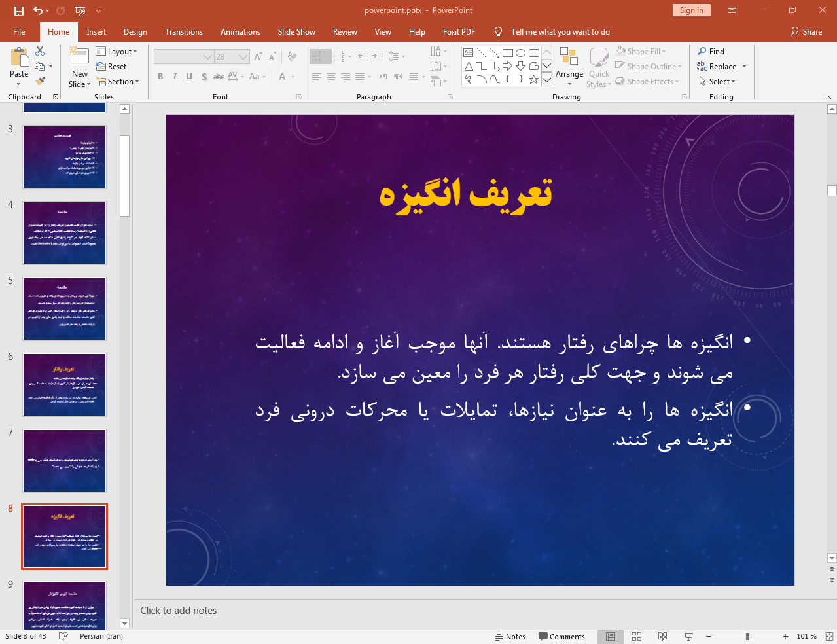Toggle Underline formatting
Image resolution: width=837 pixels, height=644 pixels.
pos(189,77)
